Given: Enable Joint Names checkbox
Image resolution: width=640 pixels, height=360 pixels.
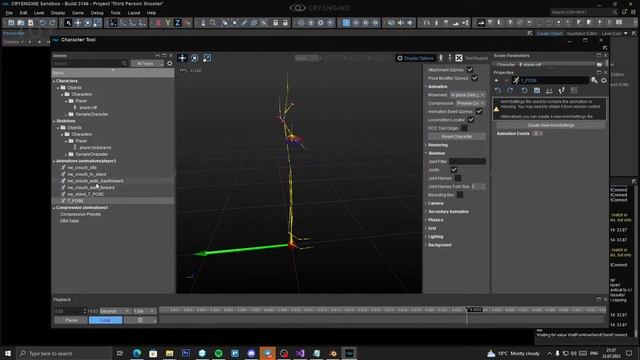Looking at the screenshot, I should 458,178.
